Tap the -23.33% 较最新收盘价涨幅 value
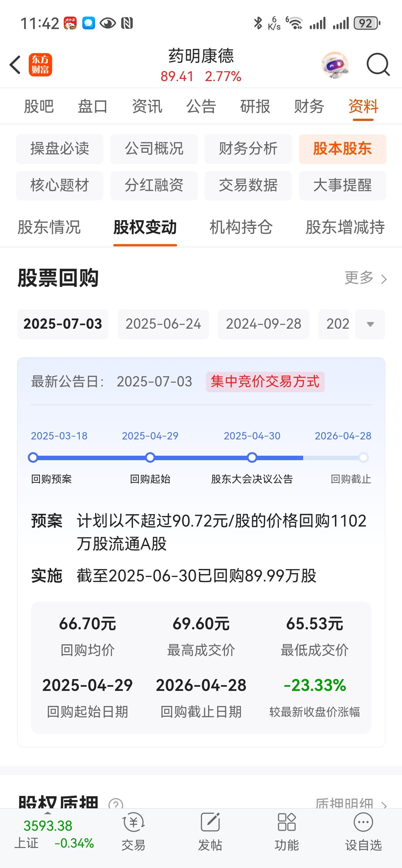Image resolution: width=402 pixels, height=868 pixels. tap(315, 685)
